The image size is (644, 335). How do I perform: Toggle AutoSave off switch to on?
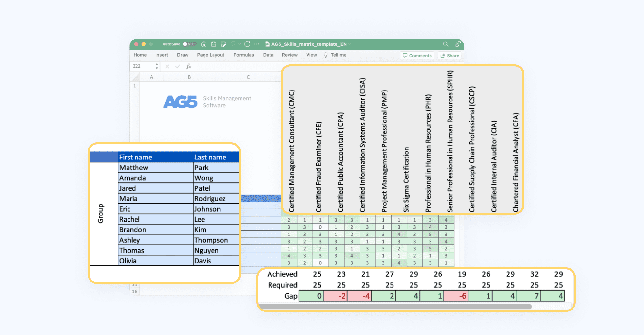click(x=189, y=44)
